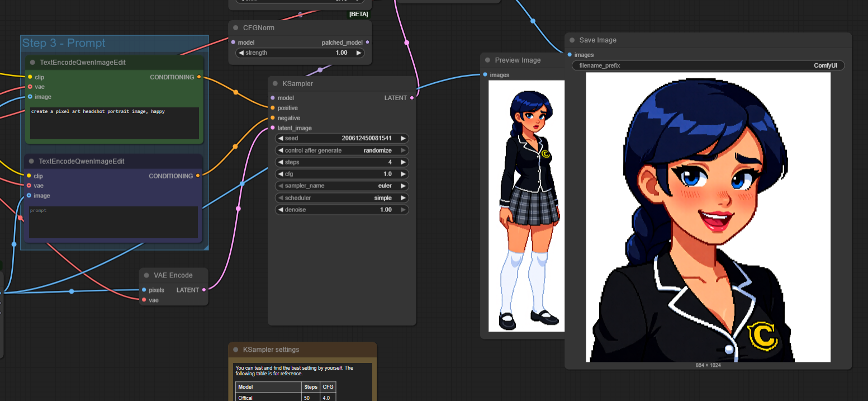Increase the cfg value with its right arrow
Screen dimensions: 868x401
(x=402, y=174)
